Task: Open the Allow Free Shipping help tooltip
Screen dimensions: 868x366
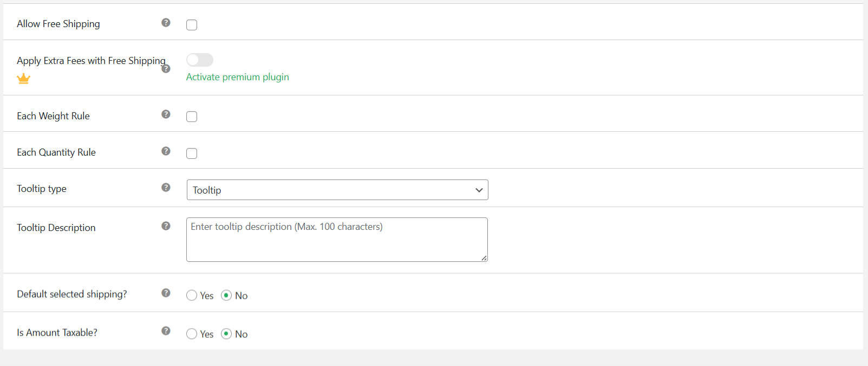Action: coord(166,22)
